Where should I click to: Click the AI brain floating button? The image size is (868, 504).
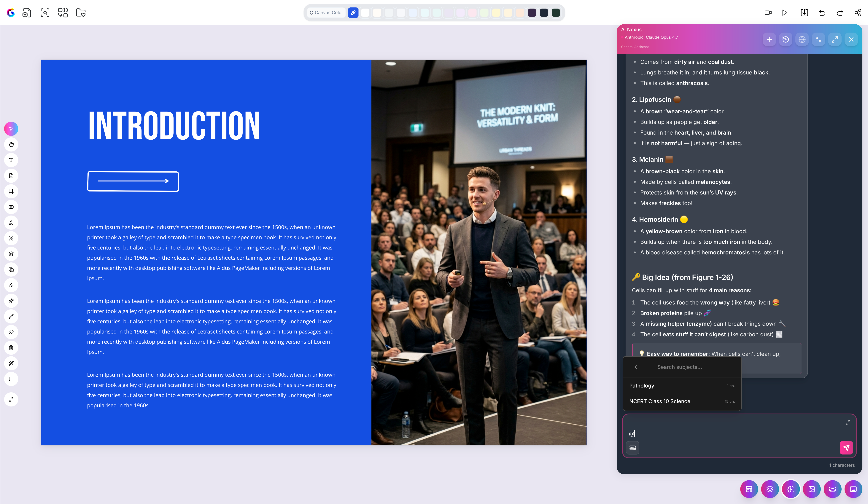(x=791, y=489)
